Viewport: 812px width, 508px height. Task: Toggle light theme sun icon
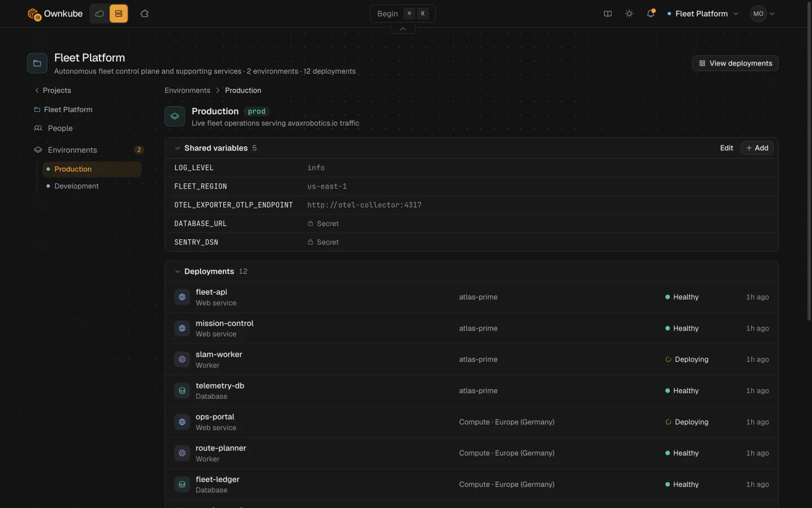tap(629, 14)
